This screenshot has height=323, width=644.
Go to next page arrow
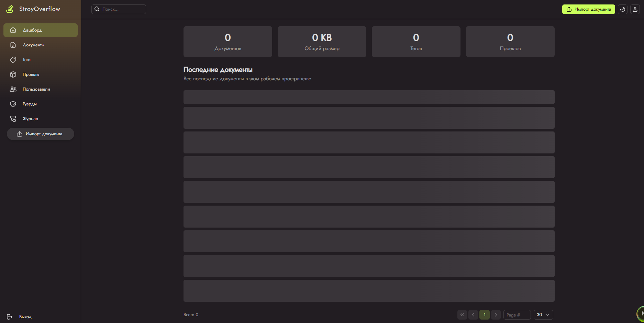coord(496,315)
